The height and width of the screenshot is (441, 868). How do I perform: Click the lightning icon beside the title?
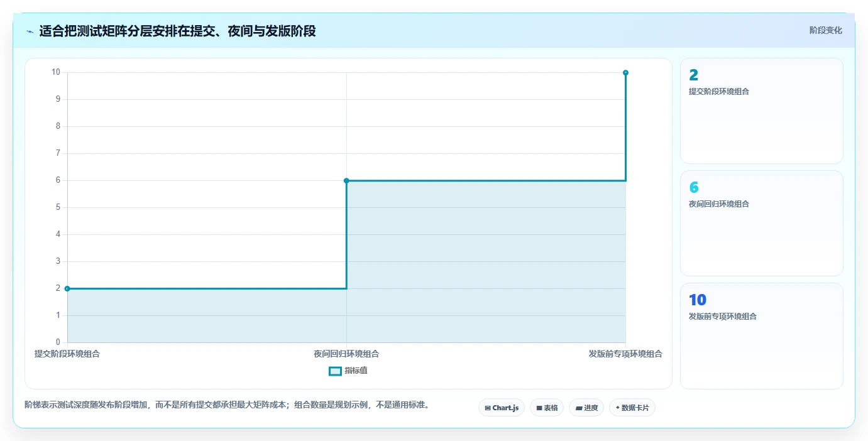[30, 31]
